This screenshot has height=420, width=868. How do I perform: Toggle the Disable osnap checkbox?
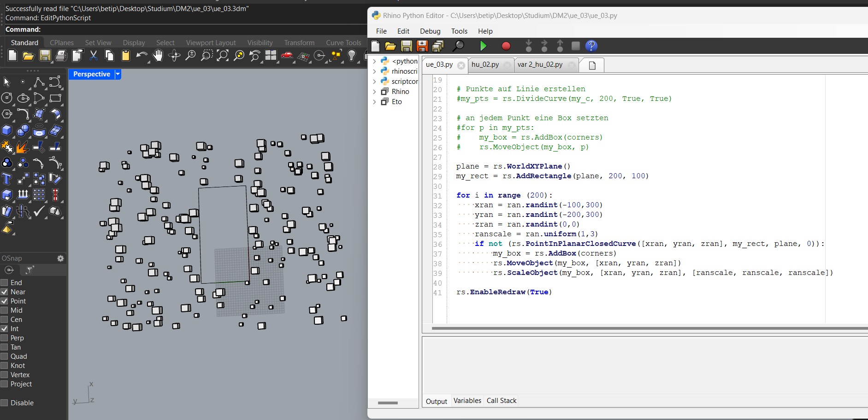4,403
